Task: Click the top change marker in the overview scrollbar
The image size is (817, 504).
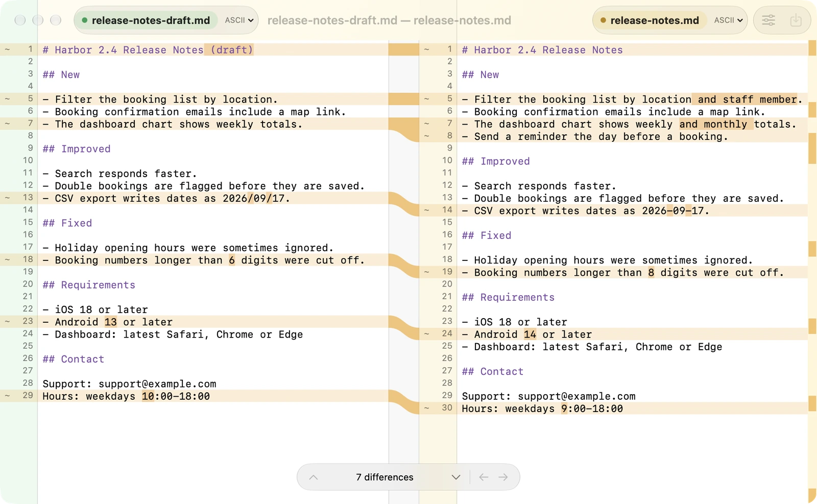Action: click(812, 48)
